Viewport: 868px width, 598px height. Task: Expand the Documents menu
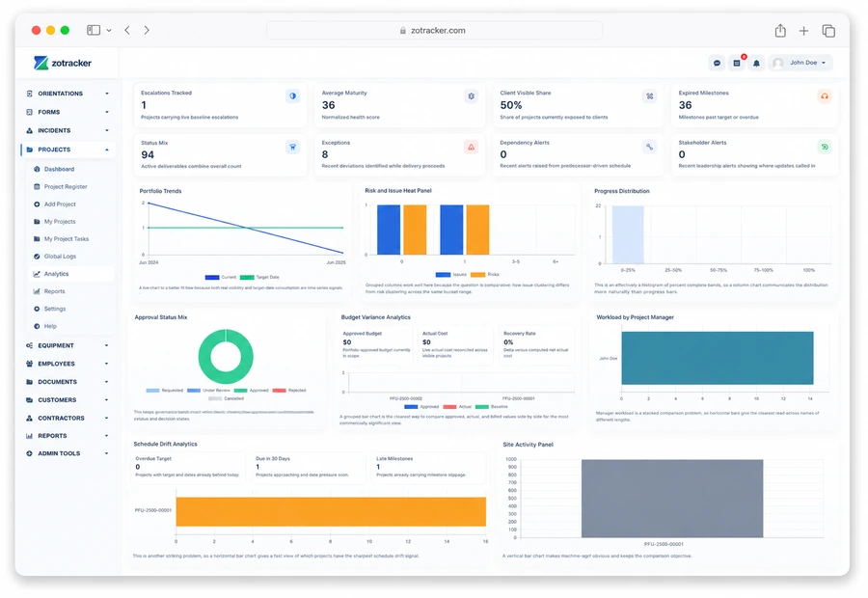coord(68,382)
